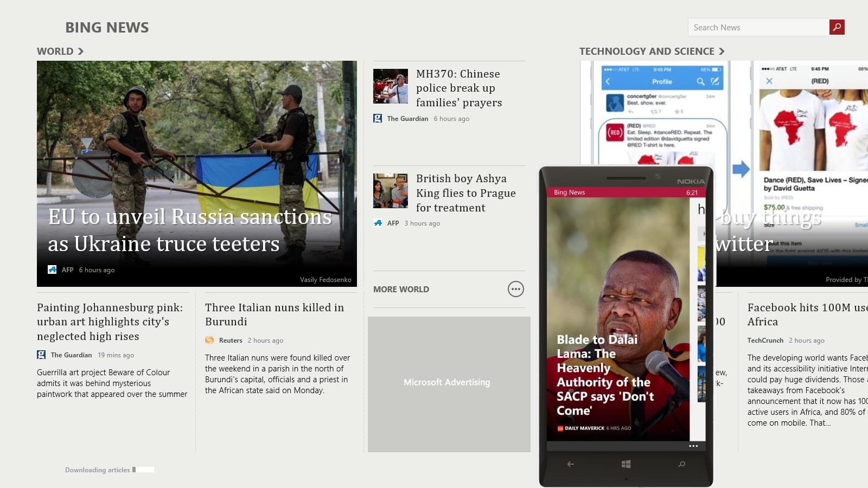868x488 pixels.
Task: Open EU to unveil Russia sanctions story
Action: 190,230
